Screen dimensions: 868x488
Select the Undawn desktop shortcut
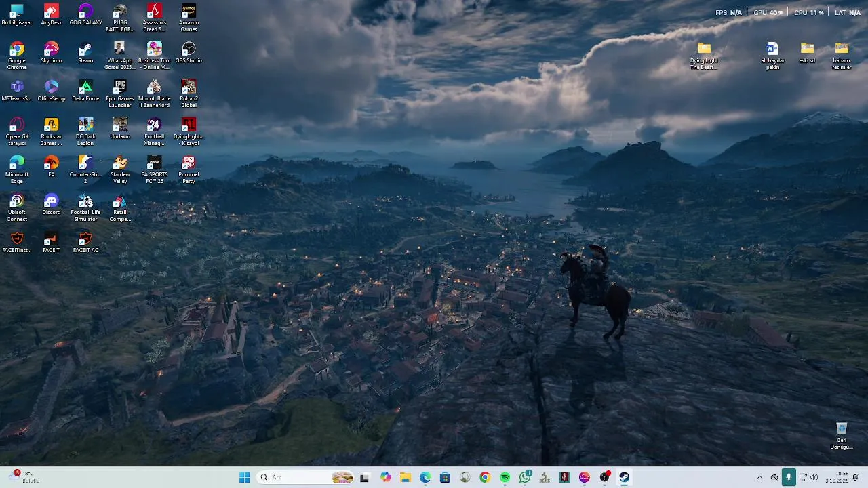click(120, 129)
